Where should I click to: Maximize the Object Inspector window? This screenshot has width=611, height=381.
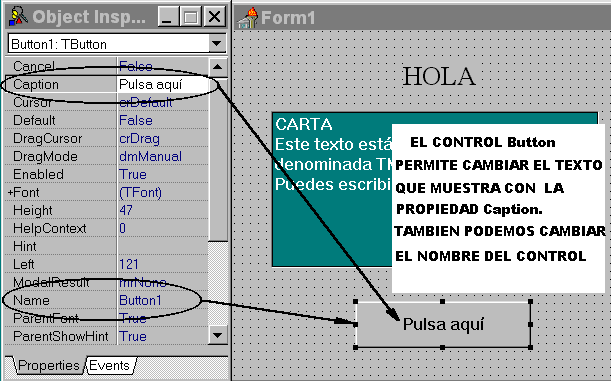pos(191,17)
